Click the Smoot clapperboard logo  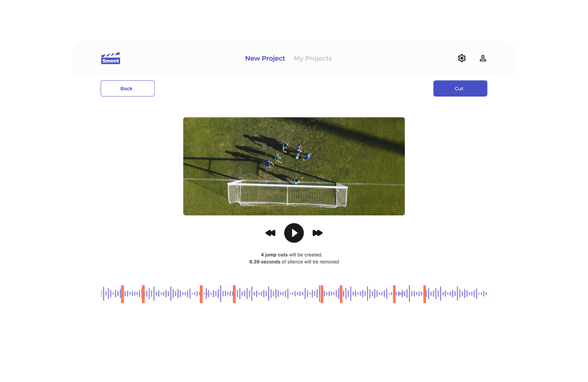pos(111,58)
